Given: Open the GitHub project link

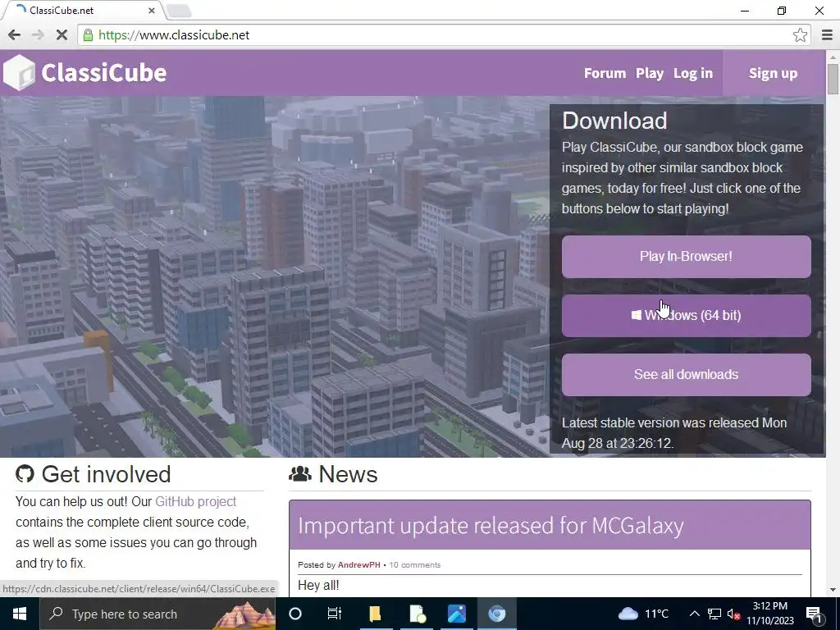Looking at the screenshot, I should click(x=195, y=501).
